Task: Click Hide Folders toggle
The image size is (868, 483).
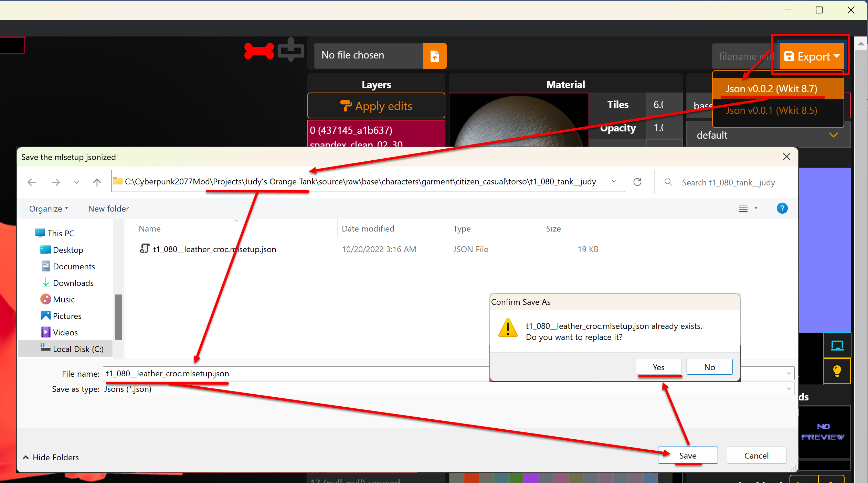Action: coord(51,457)
